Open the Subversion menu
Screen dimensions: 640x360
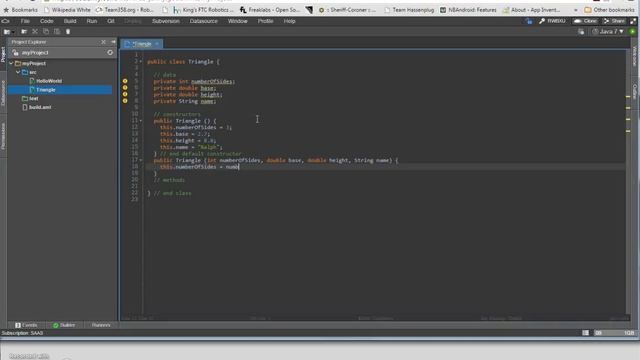[166, 21]
